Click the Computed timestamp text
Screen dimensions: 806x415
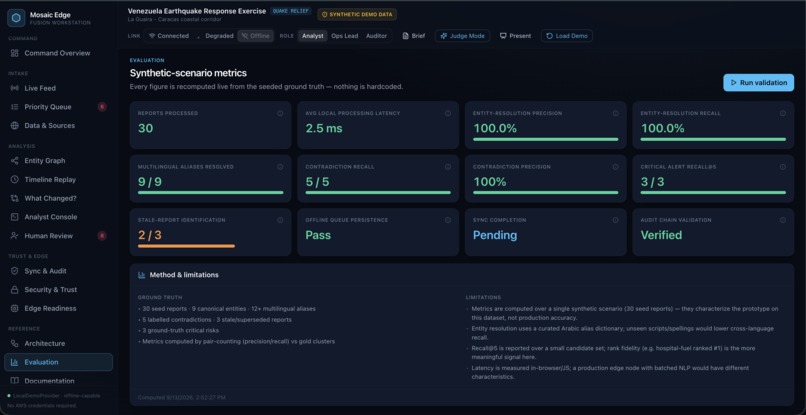click(181, 398)
